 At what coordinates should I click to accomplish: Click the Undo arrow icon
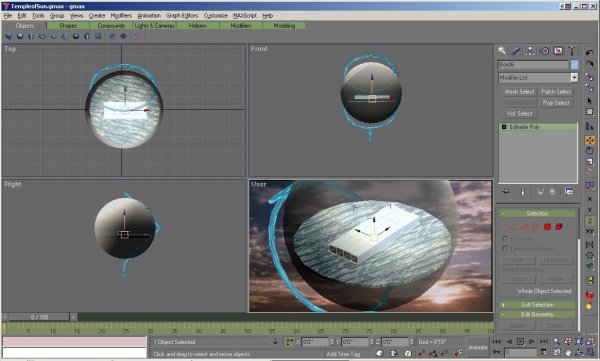(x=590, y=52)
